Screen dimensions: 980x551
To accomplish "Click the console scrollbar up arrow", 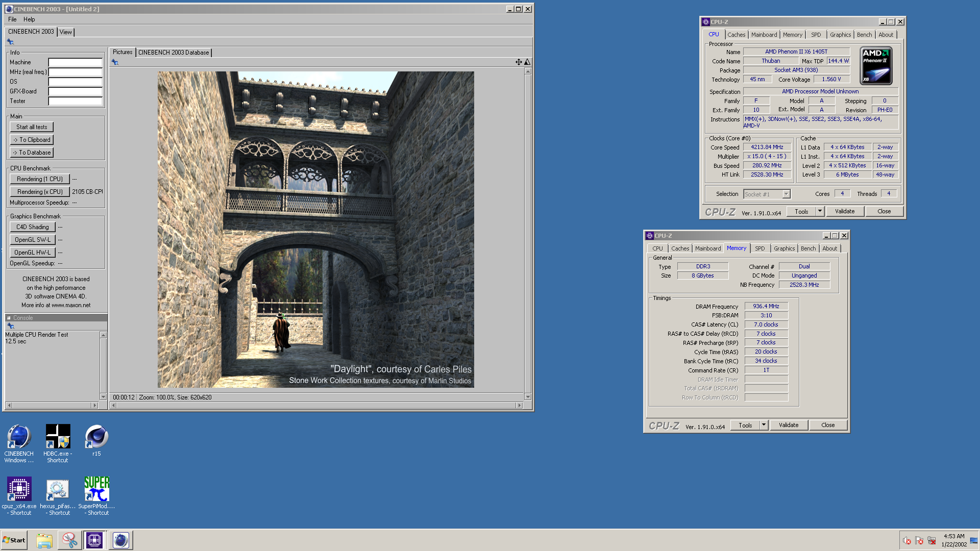I will [x=103, y=335].
